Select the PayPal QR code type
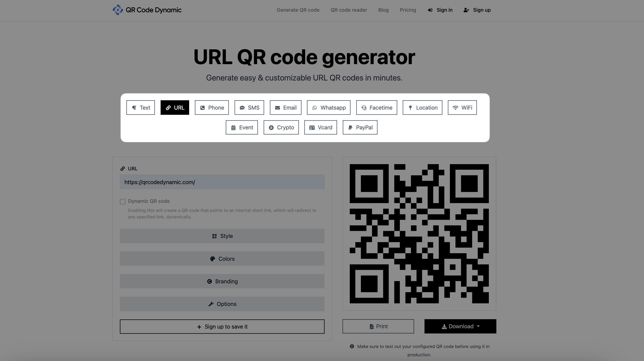The height and width of the screenshot is (361, 644). (360, 127)
